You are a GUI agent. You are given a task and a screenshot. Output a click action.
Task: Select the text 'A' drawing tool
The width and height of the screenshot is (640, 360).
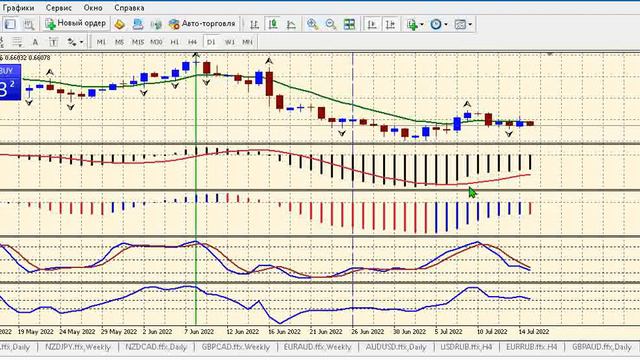(35, 42)
